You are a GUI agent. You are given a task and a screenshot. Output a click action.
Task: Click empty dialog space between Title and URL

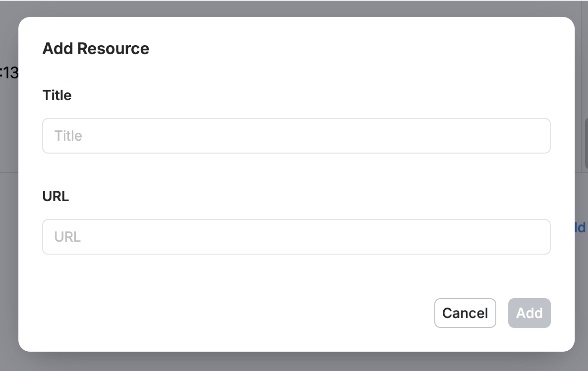click(x=296, y=174)
